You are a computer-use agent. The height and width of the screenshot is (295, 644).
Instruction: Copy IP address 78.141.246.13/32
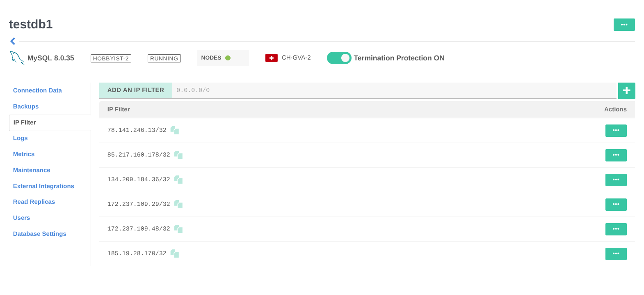coord(175,130)
